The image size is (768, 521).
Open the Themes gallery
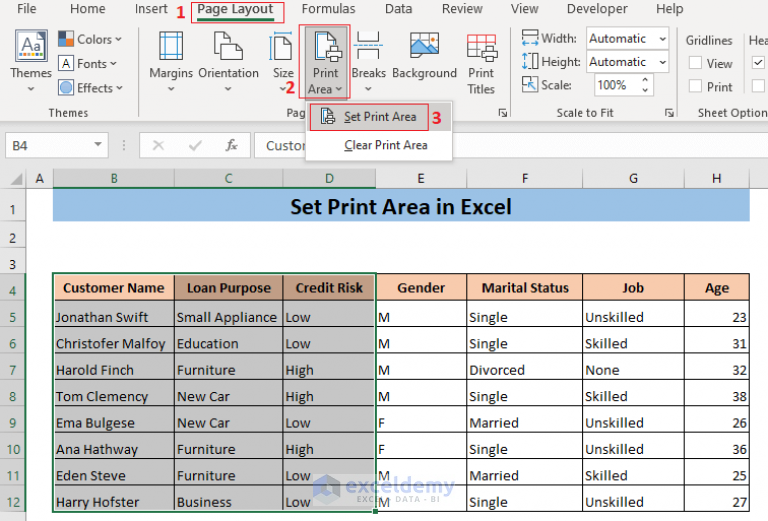30,61
